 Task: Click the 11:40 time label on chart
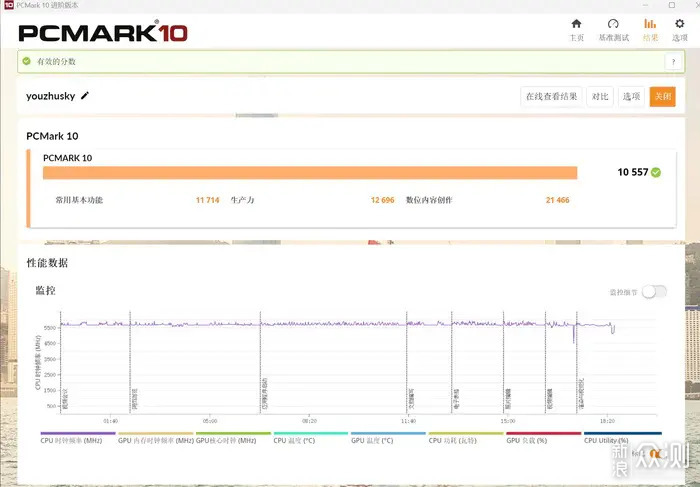408,421
